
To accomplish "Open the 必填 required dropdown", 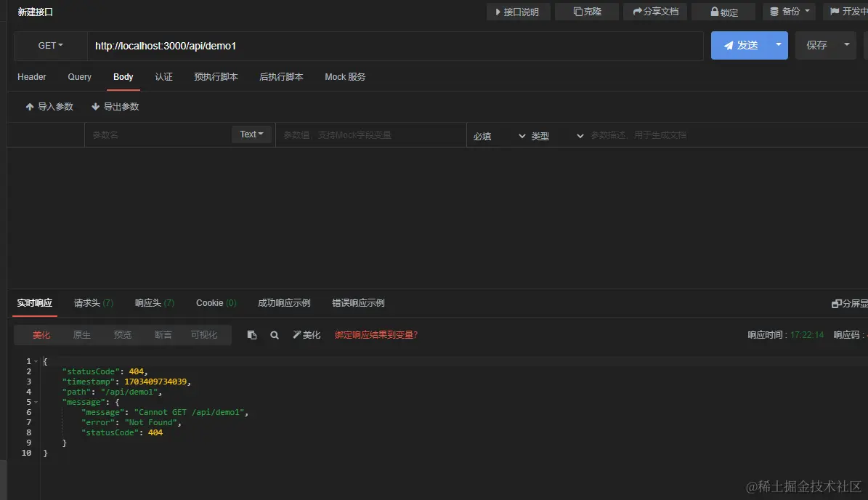I will click(498, 136).
